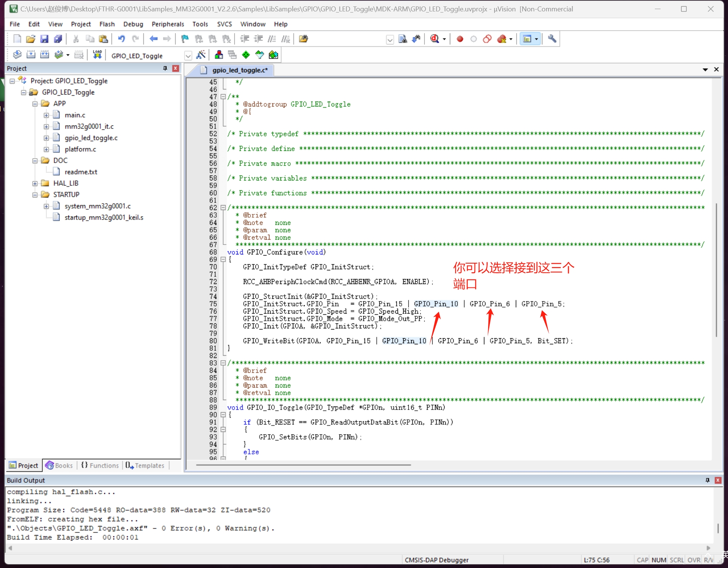Start the Debug Session magnifier icon
The width and height of the screenshot is (728, 568).
coord(435,39)
